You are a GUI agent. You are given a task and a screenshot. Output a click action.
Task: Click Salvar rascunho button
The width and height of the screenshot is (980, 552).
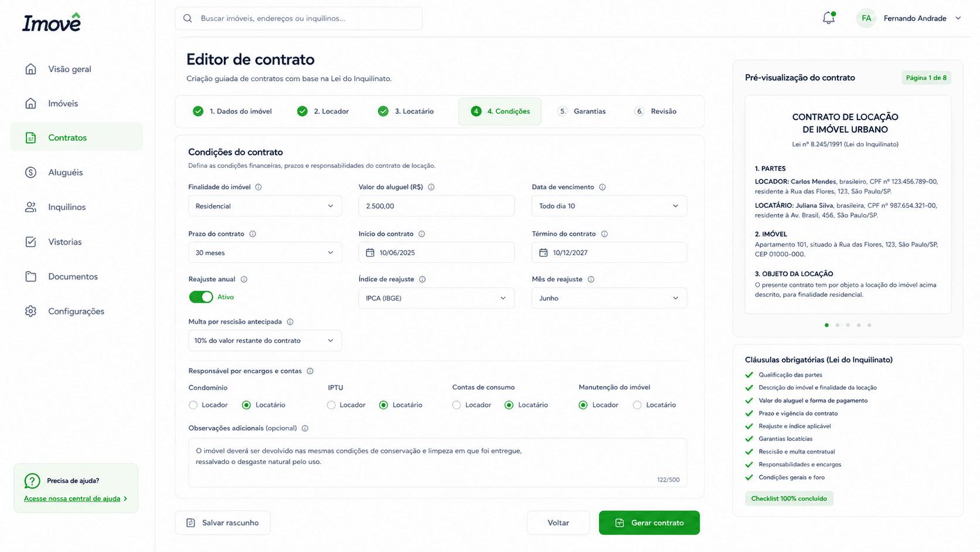click(x=223, y=523)
